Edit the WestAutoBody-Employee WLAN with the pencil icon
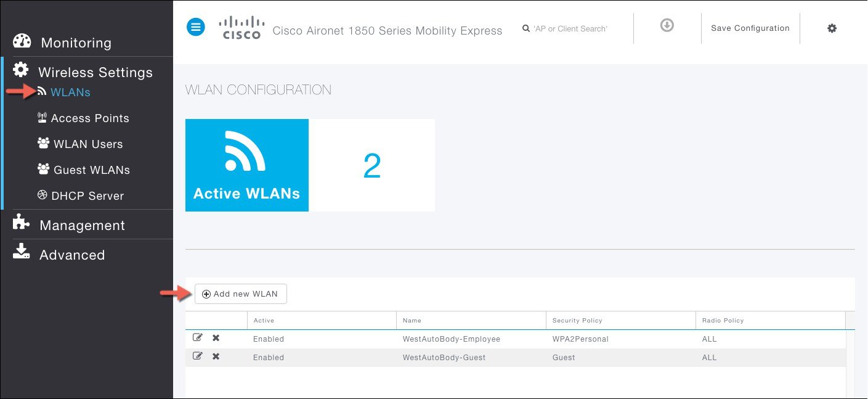This screenshot has width=868, height=399. click(198, 337)
